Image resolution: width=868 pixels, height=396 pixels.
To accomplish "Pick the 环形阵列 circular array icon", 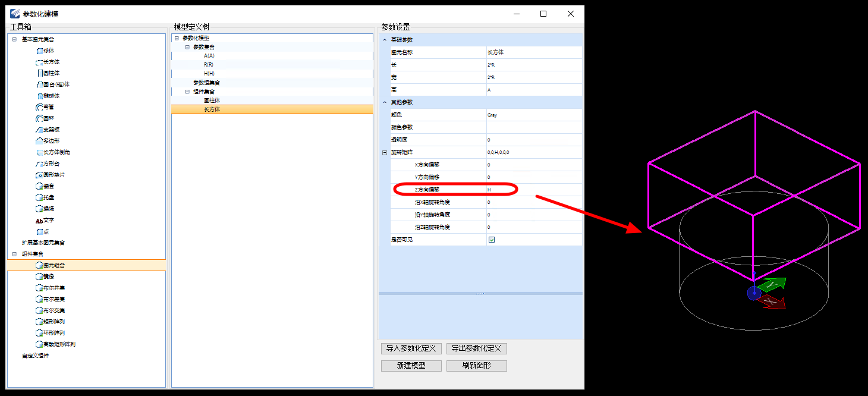I will [39, 333].
